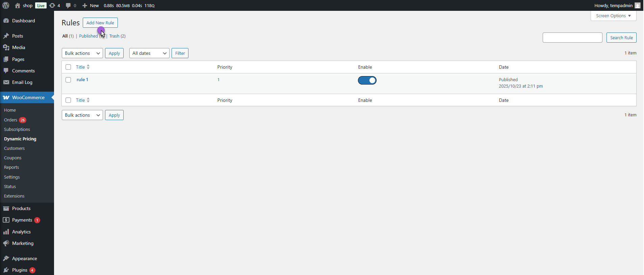Image resolution: width=644 pixels, height=275 pixels.
Task: Click the Marketing megaphone icon
Action: tap(6, 243)
